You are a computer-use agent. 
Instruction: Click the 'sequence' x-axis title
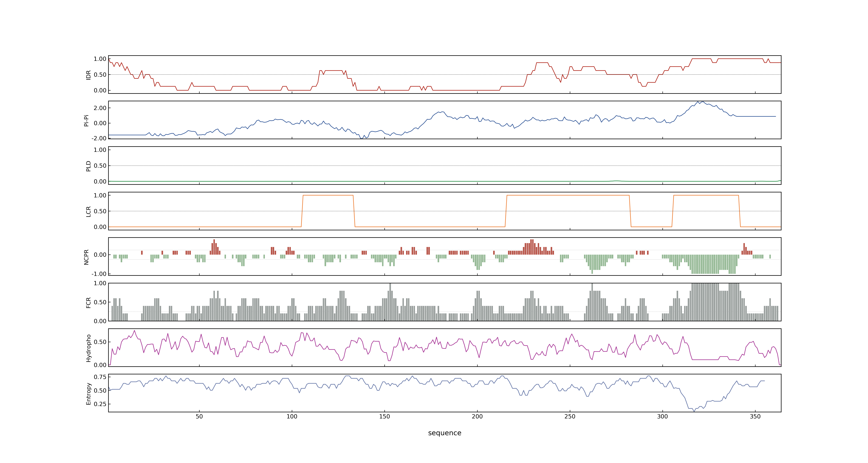click(x=444, y=433)
